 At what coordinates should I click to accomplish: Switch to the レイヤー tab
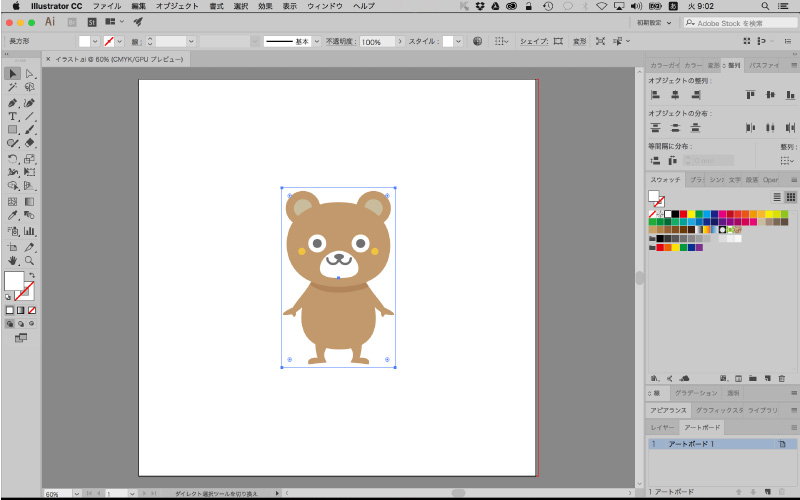click(x=663, y=427)
